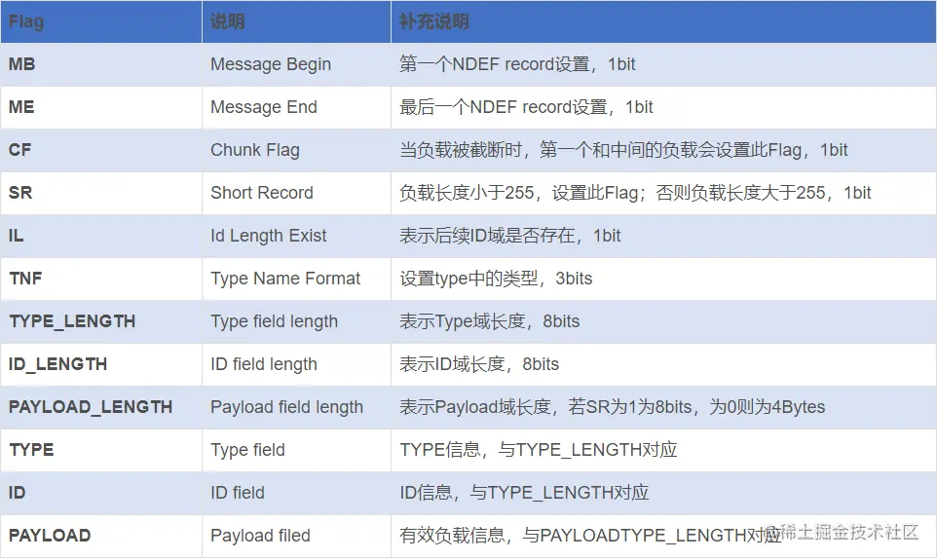
Task: Select the 'IL' flag cell
Action: point(101,236)
